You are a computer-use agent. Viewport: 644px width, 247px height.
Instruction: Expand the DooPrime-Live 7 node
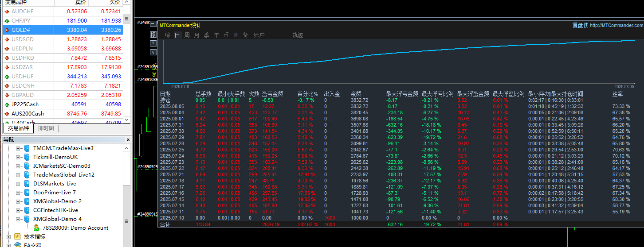tap(18, 192)
